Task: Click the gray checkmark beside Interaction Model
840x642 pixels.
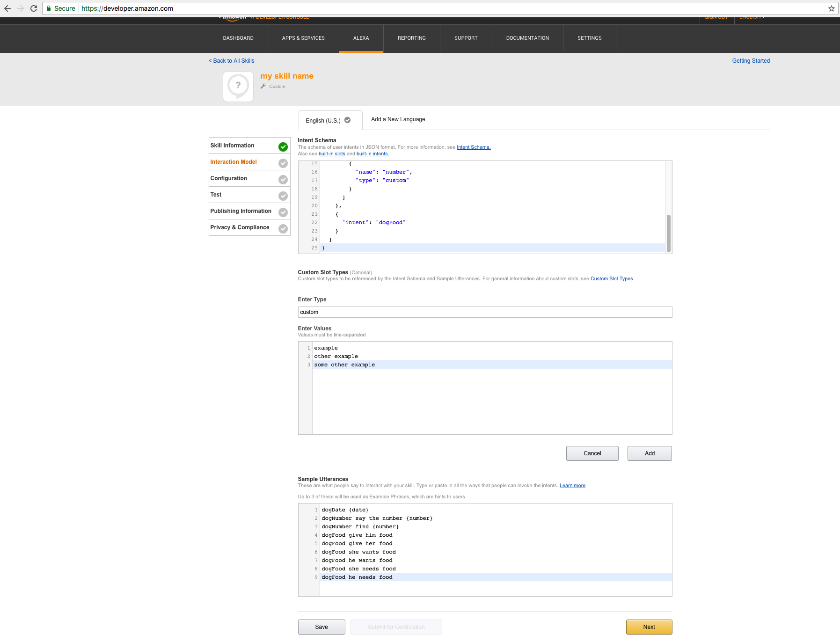Action: pos(283,163)
